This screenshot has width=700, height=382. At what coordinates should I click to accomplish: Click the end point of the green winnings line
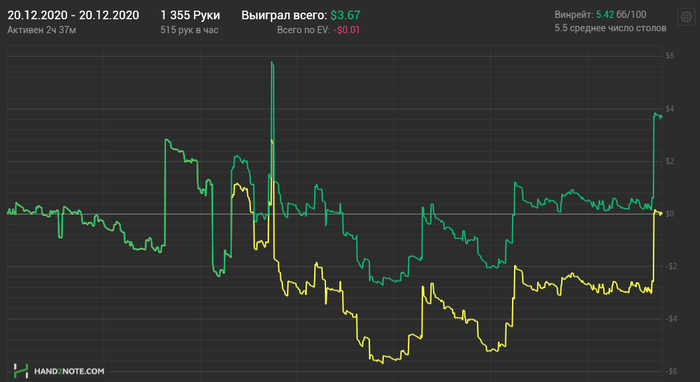pos(661,117)
